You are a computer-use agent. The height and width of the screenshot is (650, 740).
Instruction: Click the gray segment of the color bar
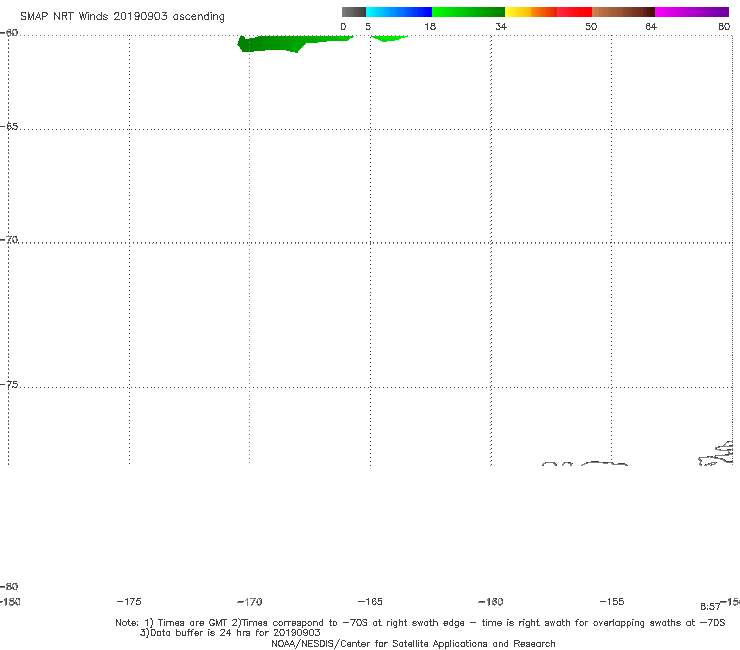coord(353,12)
